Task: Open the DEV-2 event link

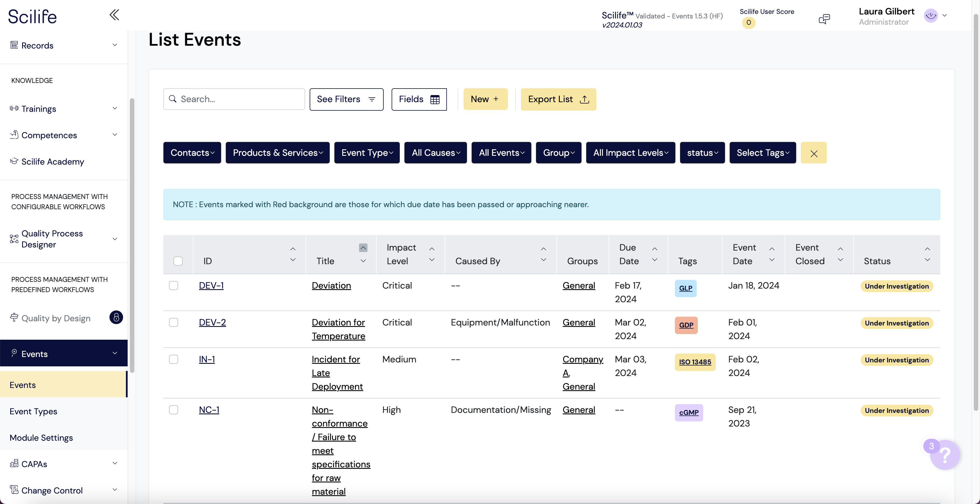Action: pos(212,322)
